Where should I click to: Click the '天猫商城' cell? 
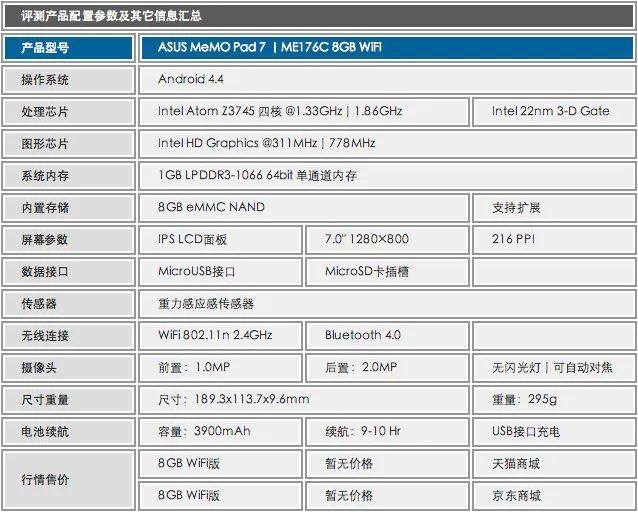pos(554,464)
